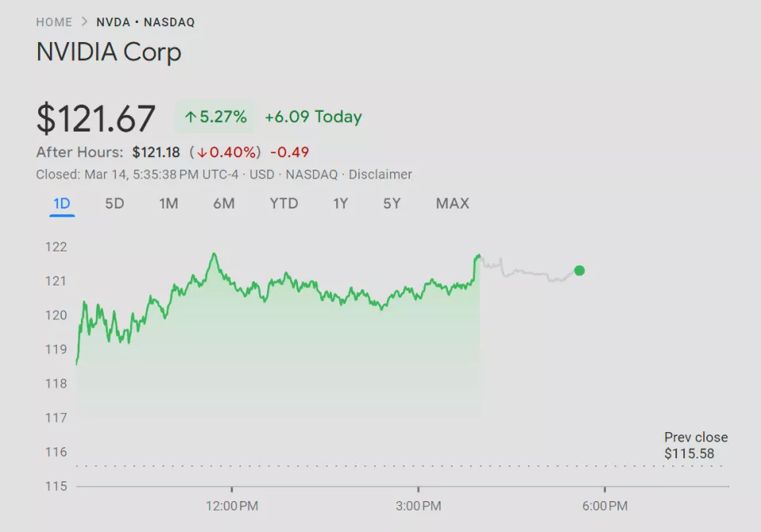
Task: Open the 6M chart view
Action: (x=224, y=204)
